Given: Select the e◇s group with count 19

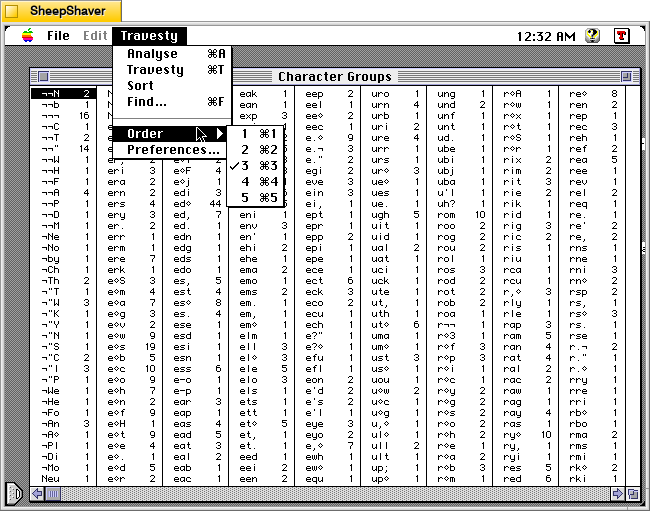Looking at the screenshot, I should pos(129,346).
